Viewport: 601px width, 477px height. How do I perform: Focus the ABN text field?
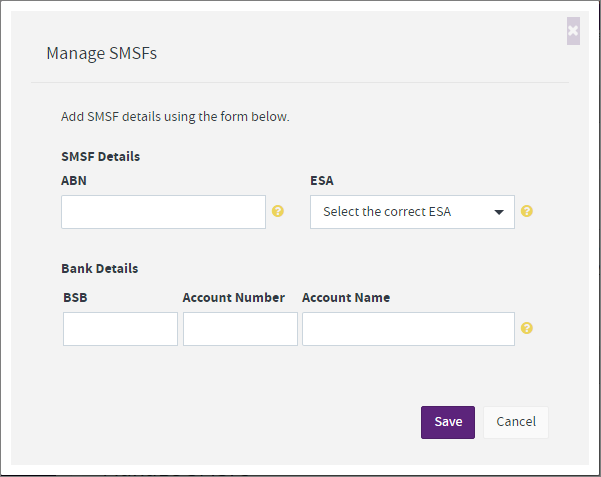click(x=163, y=212)
